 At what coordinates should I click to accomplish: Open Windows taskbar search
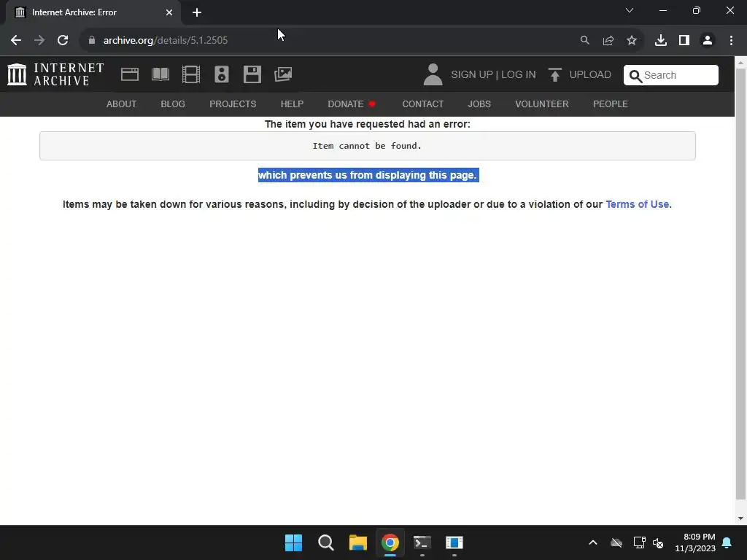[x=326, y=542]
